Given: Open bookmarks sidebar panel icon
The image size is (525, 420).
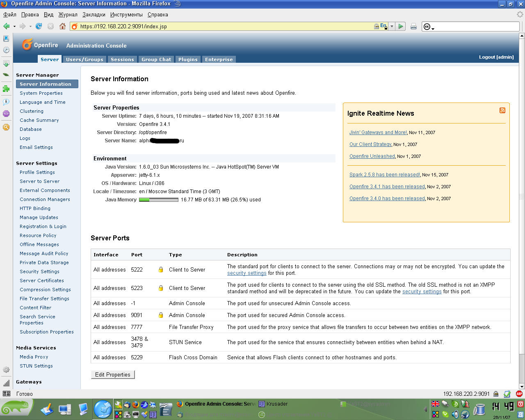Looking at the screenshot, I should tap(6, 38).
